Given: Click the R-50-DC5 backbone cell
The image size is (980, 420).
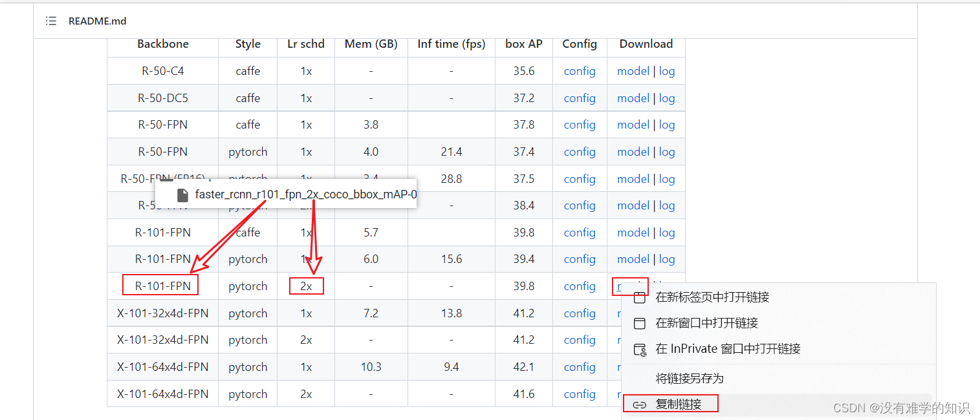Looking at the screenshot, I should [163, 98].
